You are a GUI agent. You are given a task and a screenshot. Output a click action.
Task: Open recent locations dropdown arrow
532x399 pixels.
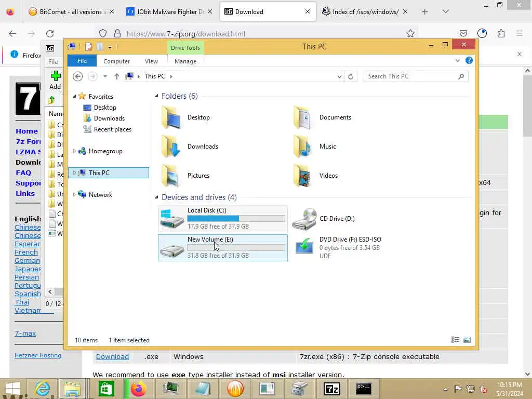(x=105, y=76)
